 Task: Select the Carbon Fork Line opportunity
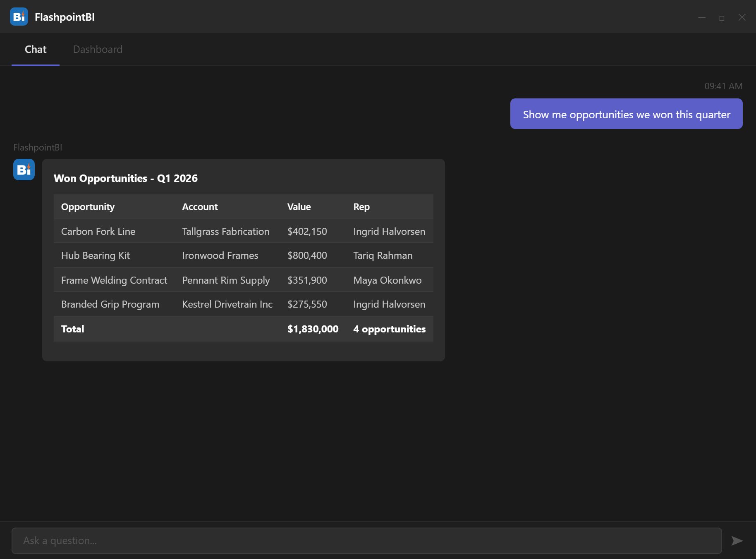98,231
